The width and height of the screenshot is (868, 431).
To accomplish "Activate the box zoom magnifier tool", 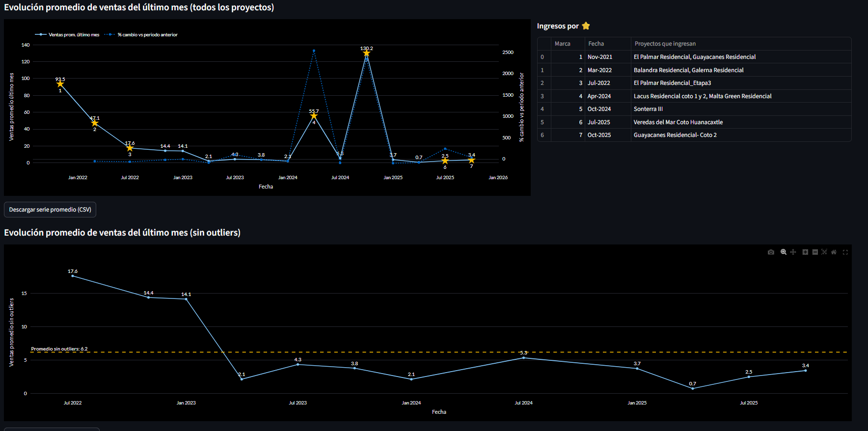I will [784, 252].
